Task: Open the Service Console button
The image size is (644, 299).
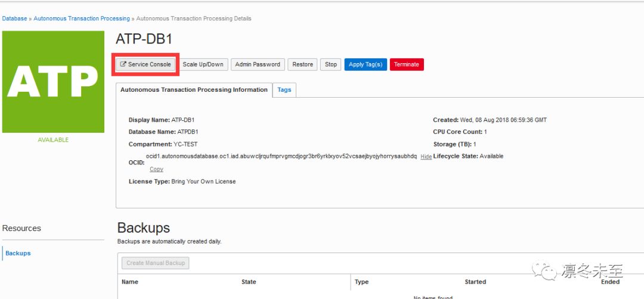Action: tap(145, 64)
